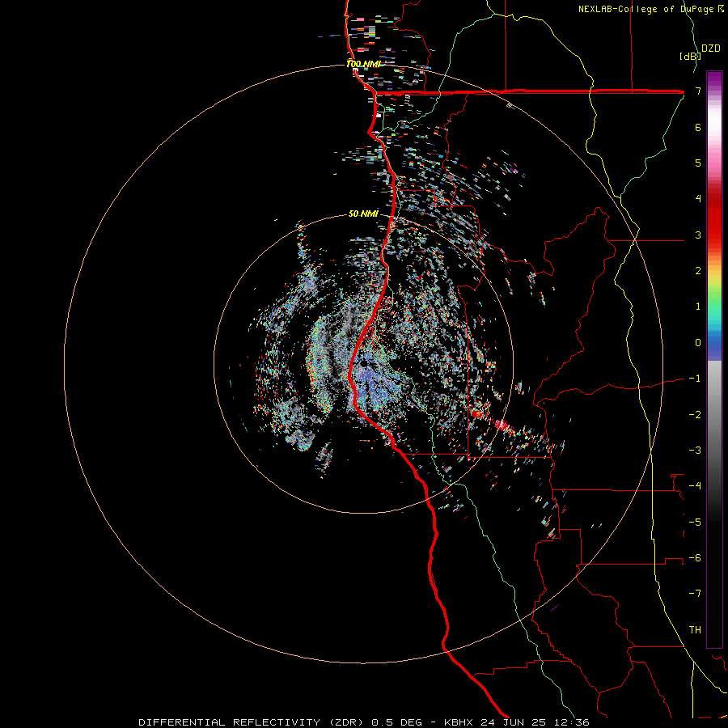Viewport: 728px width, 728px height.
Task: Click the dark radar site dot at center
Action: click(363, 363)
